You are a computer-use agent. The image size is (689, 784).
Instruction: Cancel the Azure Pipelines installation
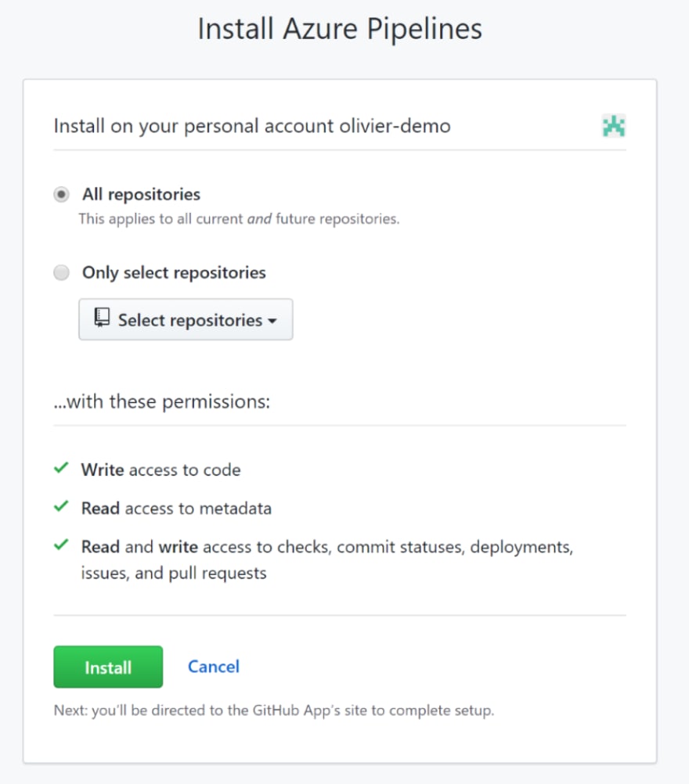tap(214, 667)
